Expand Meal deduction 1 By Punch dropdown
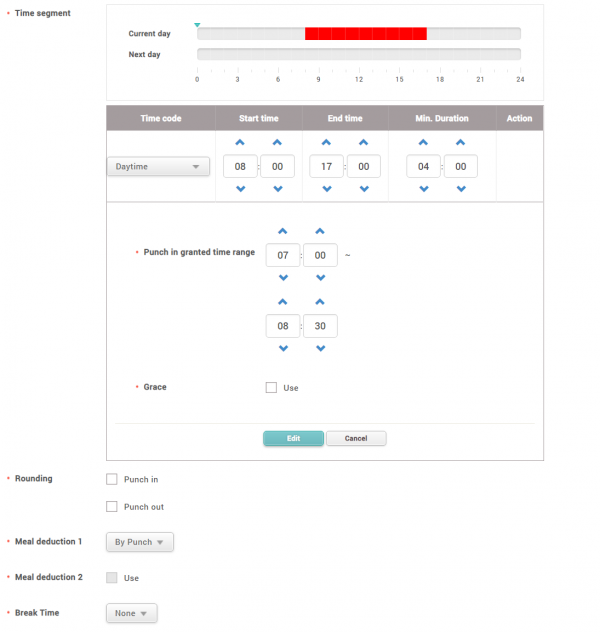The height and width of the screenshot is (632, 600). tap(140, 542)
